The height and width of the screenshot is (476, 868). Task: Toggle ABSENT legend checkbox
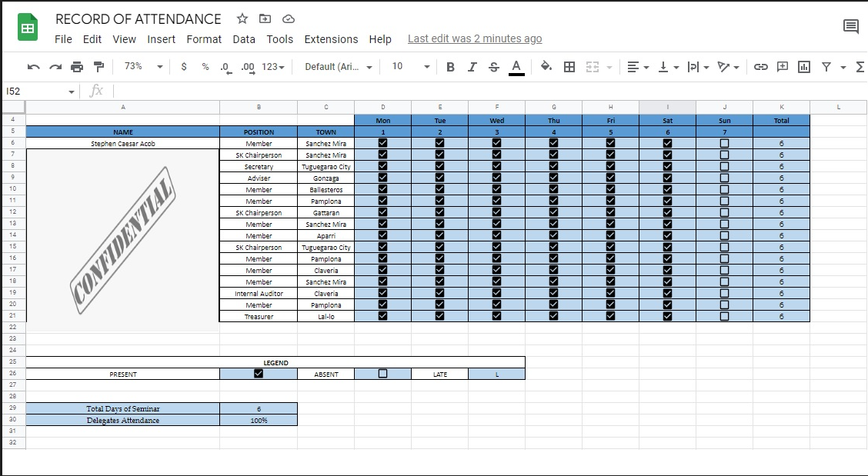(382, 374)
